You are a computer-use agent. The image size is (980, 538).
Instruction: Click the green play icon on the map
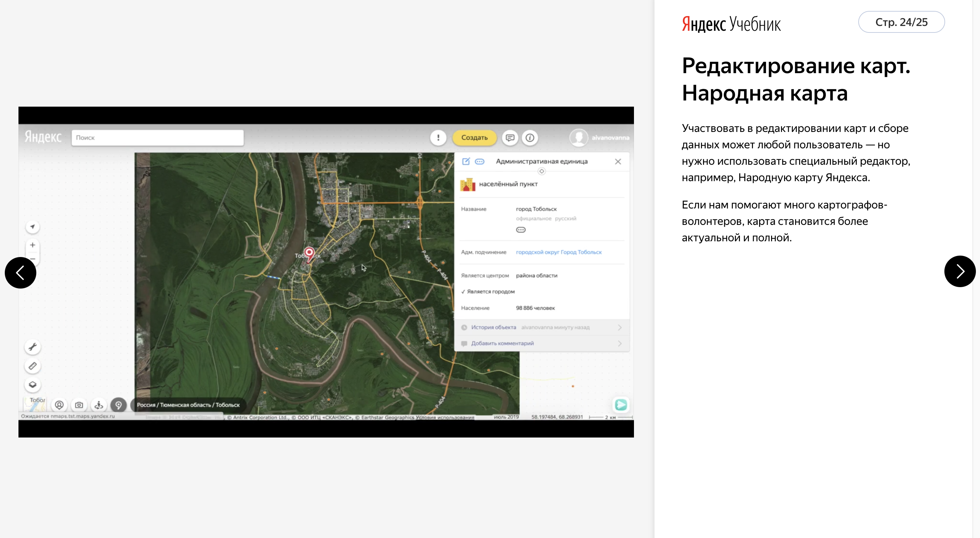pyautogui.click(x=621, y=405)
